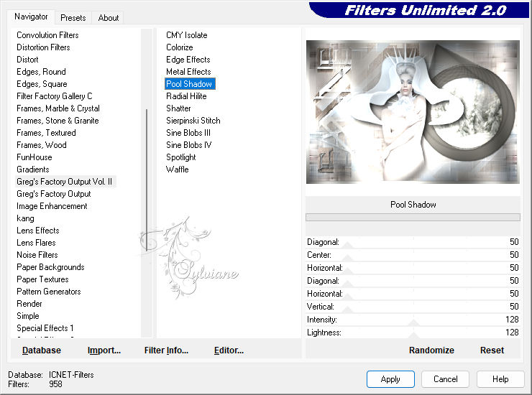Choose the Radial Hilite filter
532x395 pixels.
(x=186, y=96)
